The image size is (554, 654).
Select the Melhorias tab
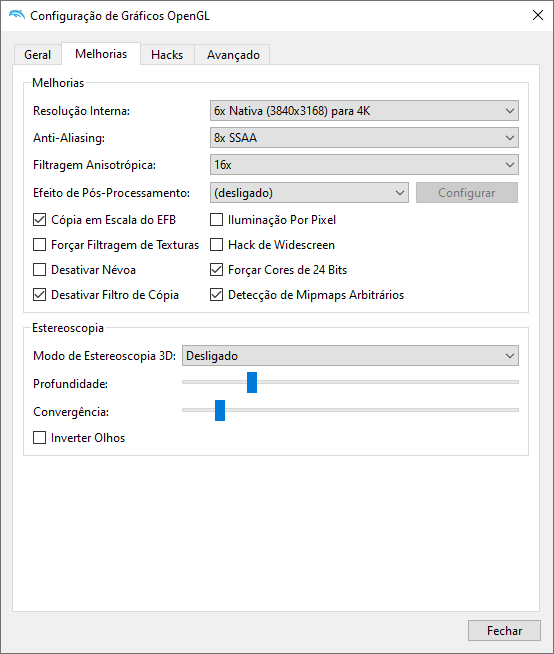tap(101, 54)
